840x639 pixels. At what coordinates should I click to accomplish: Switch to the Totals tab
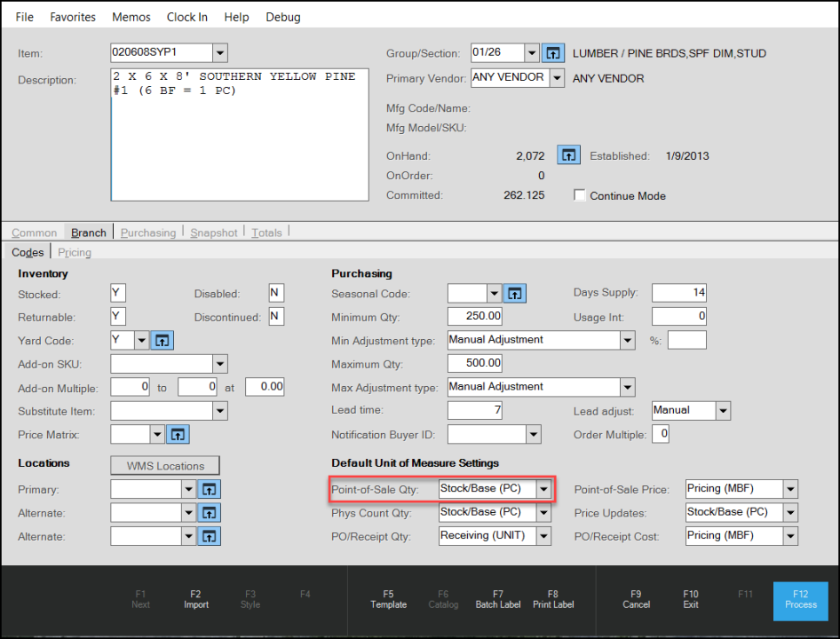click(266, 233)
